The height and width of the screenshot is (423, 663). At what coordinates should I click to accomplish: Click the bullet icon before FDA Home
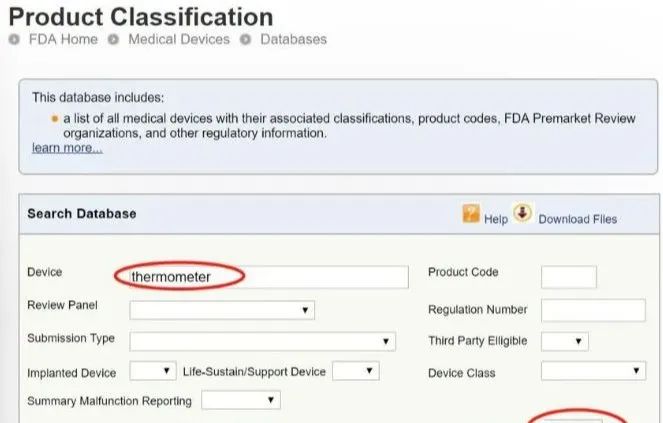pos(14,39)
